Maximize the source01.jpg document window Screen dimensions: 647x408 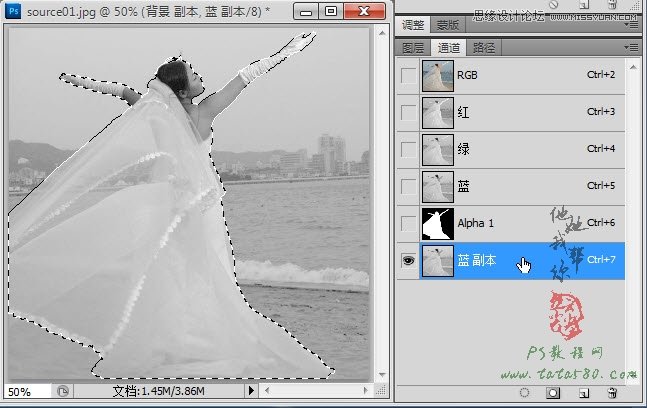[x=331, y=12]
